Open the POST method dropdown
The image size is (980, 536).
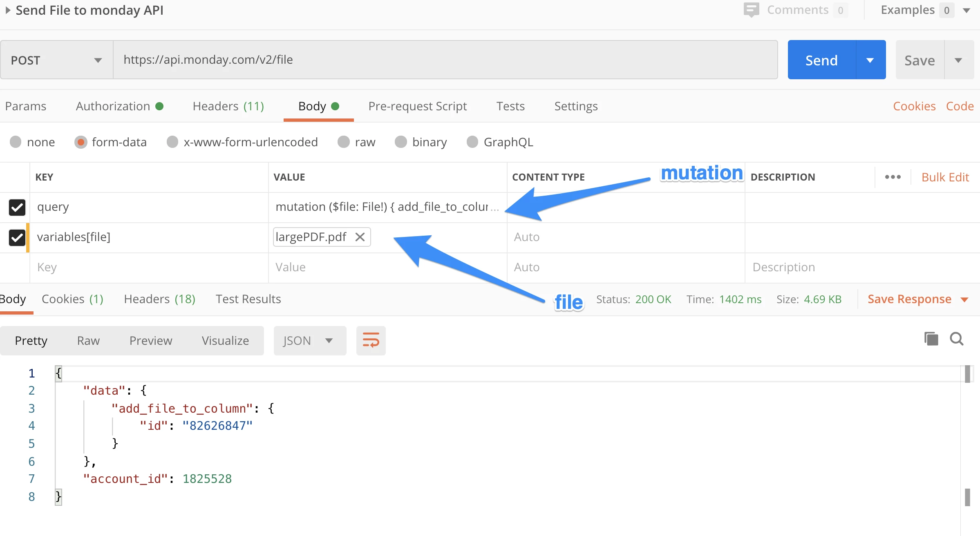56,60
